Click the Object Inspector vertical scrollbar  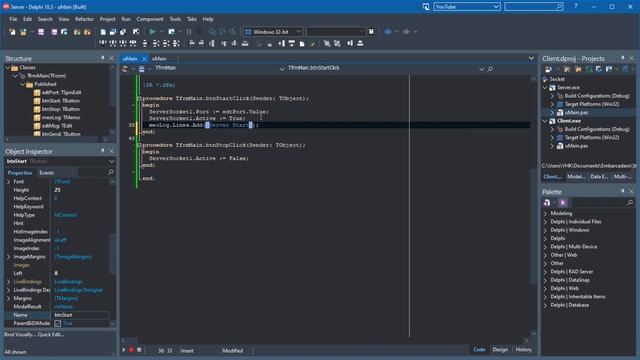pyautogui.click(x=112, y=253)
